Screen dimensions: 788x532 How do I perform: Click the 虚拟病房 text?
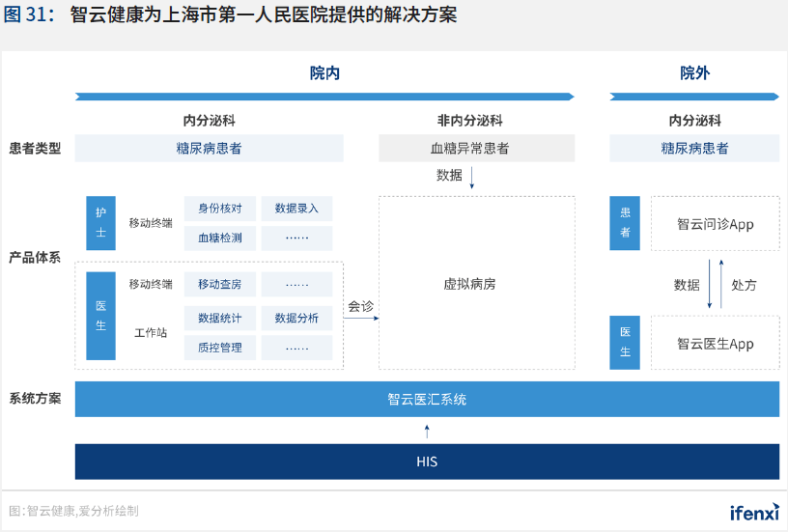pyautogui.click(x=469, y=284)
